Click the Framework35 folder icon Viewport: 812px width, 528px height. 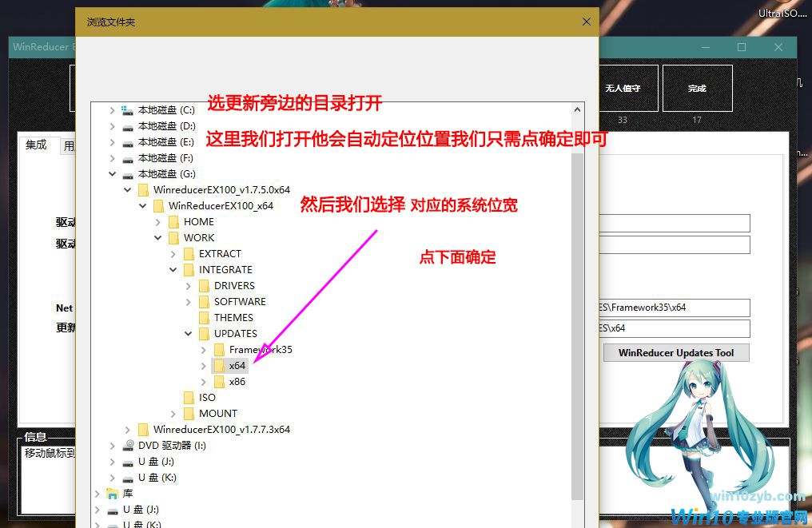[219, 350]
